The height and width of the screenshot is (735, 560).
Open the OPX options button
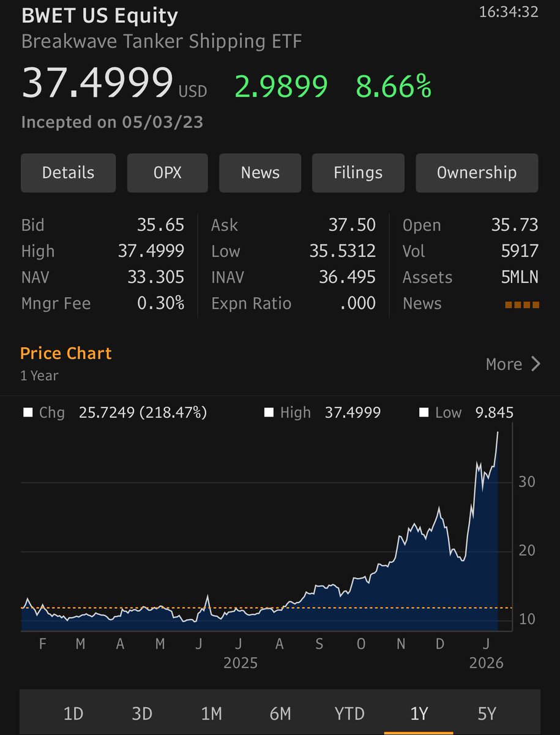(168, 173)
